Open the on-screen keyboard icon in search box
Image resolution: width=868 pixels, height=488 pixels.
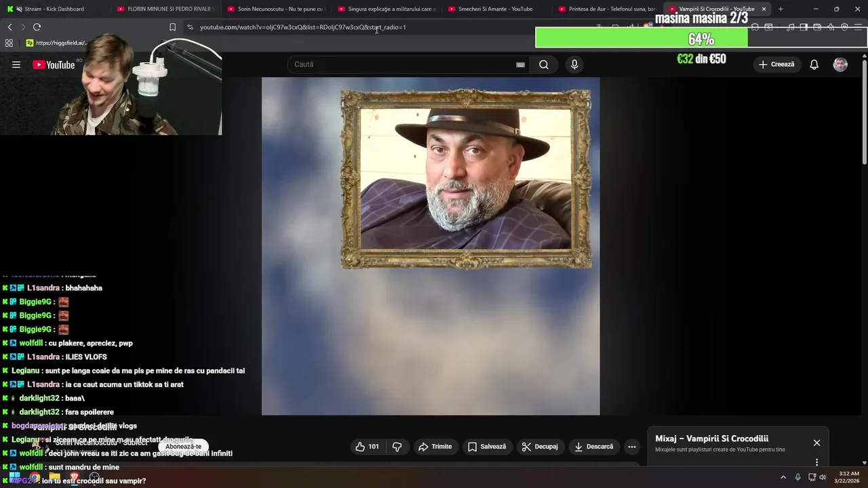point(520,64)
